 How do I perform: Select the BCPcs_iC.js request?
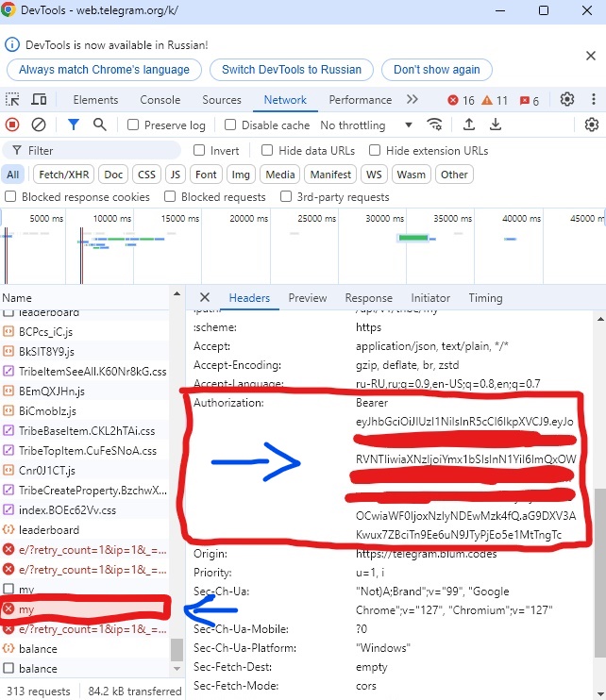pos(85,332)
